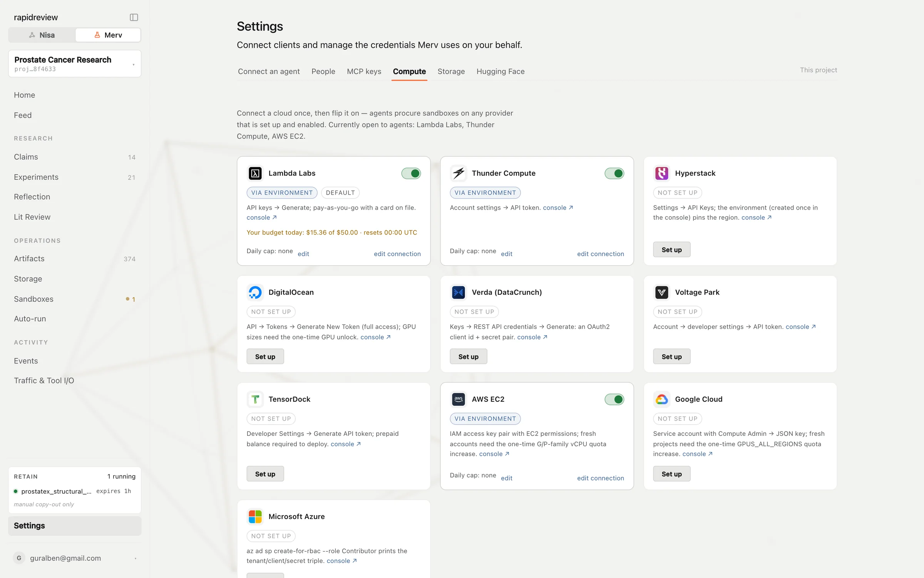Open Storage in the sidebar
924x578 pixels.
75,279
